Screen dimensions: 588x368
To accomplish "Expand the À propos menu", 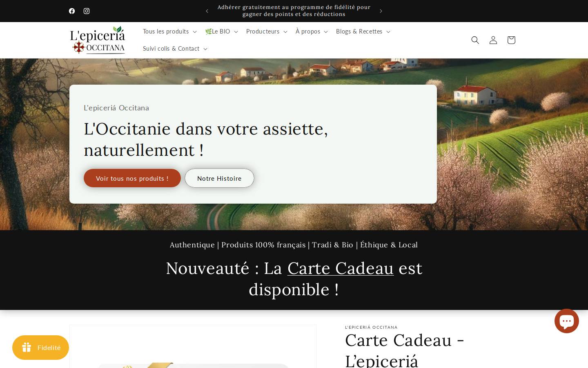I will (312, 31).
